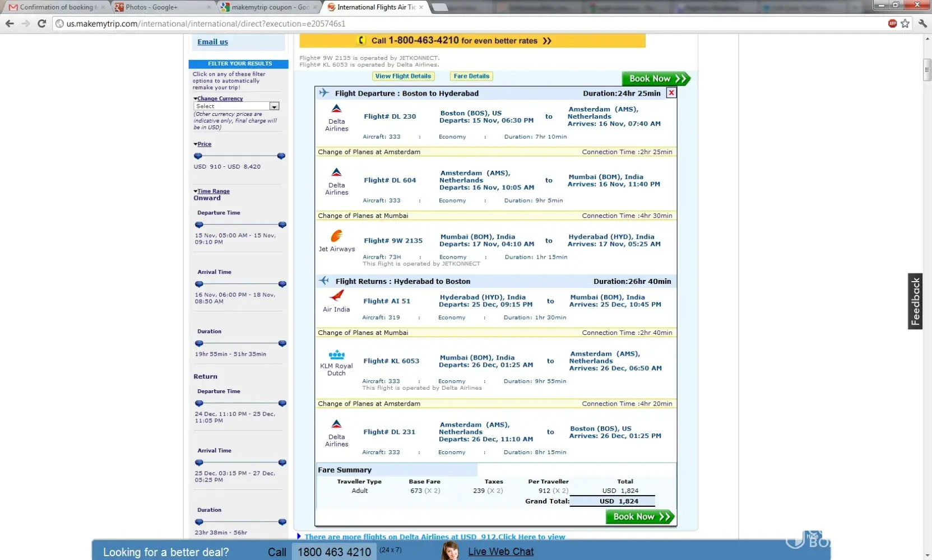Click Onward Departure Time slider's right handle
Screen dimensions: 932x560
point(282,225)
